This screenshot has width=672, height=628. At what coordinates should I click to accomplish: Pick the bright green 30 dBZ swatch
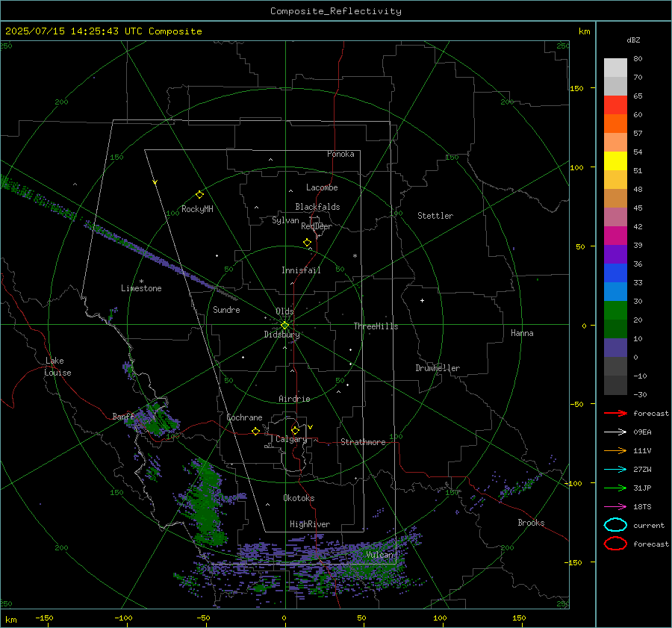coord(615,311)
